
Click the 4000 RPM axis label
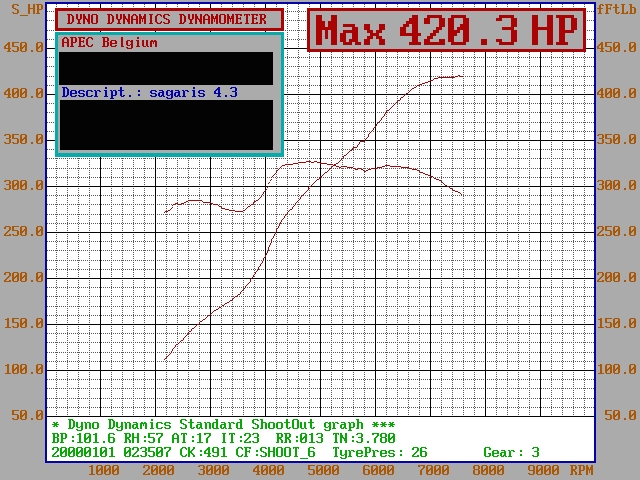coord(268,471)
